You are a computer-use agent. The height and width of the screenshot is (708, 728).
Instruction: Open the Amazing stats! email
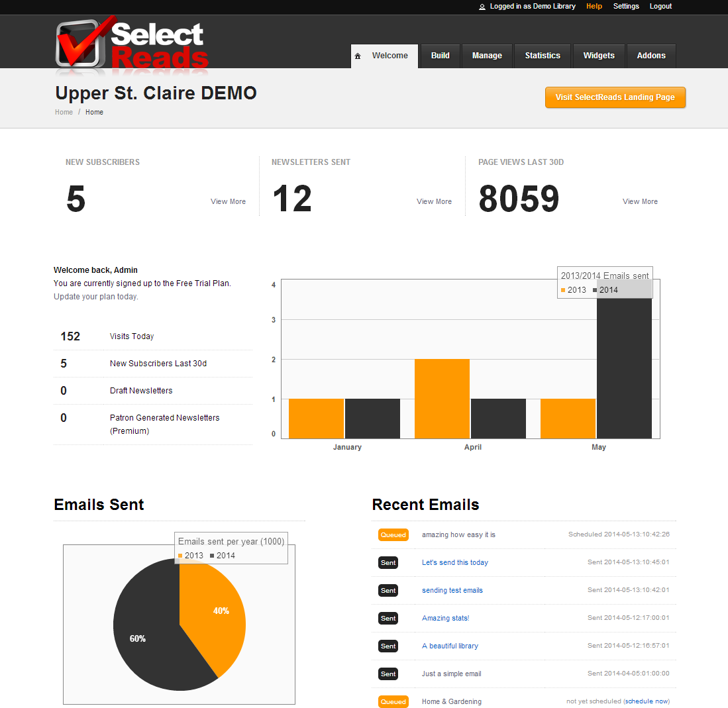click(x=446, y=619)
